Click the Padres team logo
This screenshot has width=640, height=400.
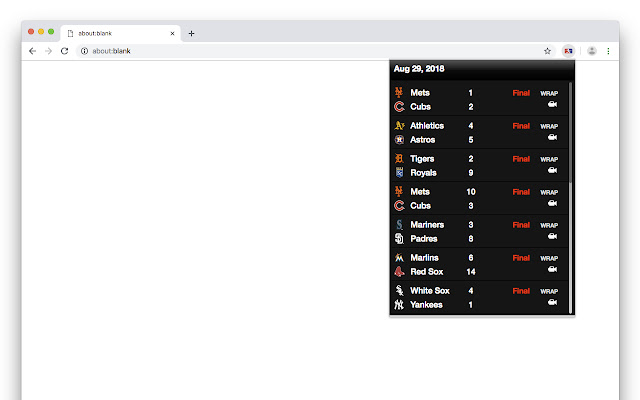click(x=399, y=239)
